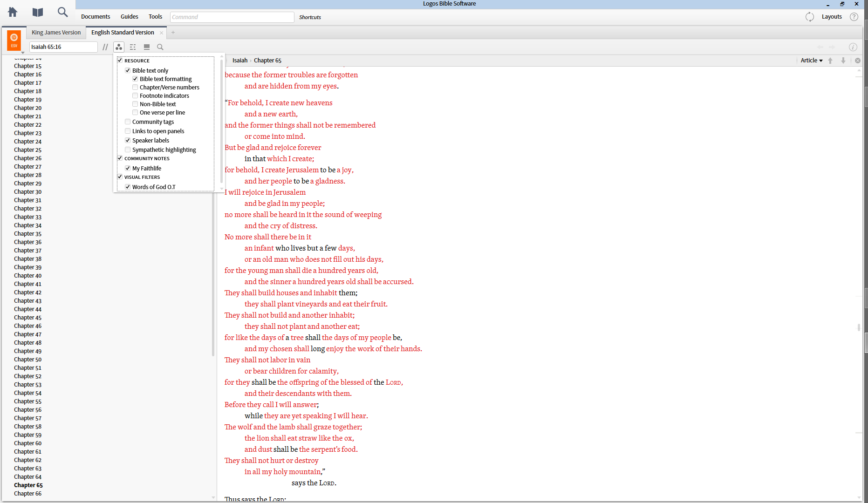Open the Visual Filters icon
The width and height of the screenshot is (868, 503).
tap(119, 47)
